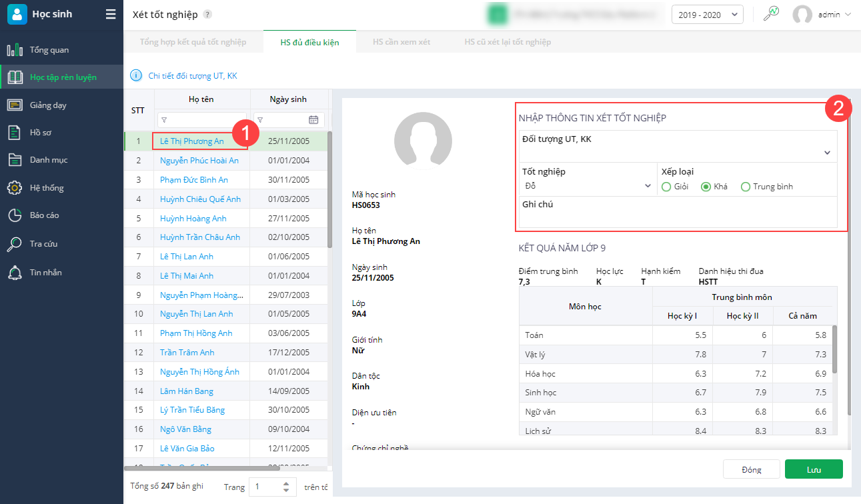This screenshot has width=861, height=504.
Task: Click the Lưu button
Action: coord(814,469)
